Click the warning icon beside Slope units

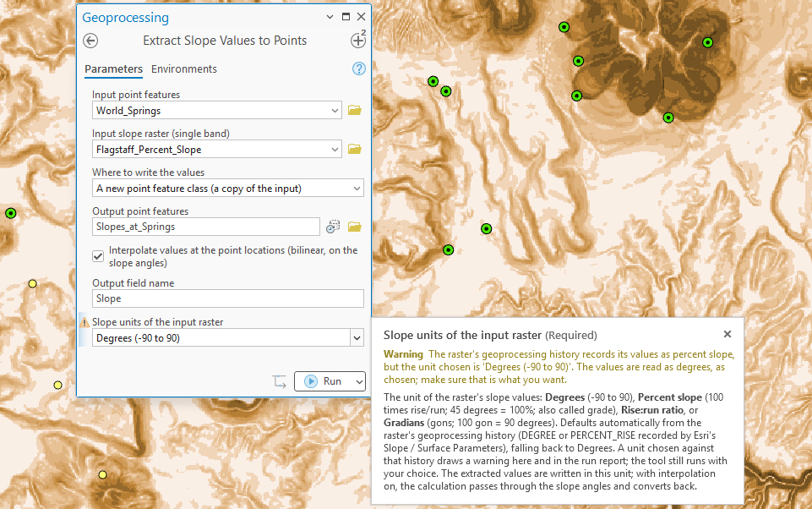(x=84, y=322)
